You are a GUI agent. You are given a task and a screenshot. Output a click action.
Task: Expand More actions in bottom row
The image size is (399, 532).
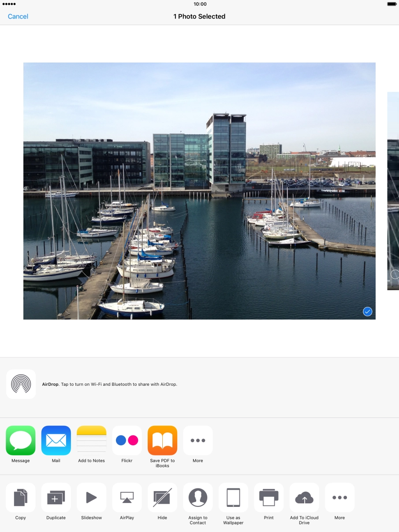(339, 498)
